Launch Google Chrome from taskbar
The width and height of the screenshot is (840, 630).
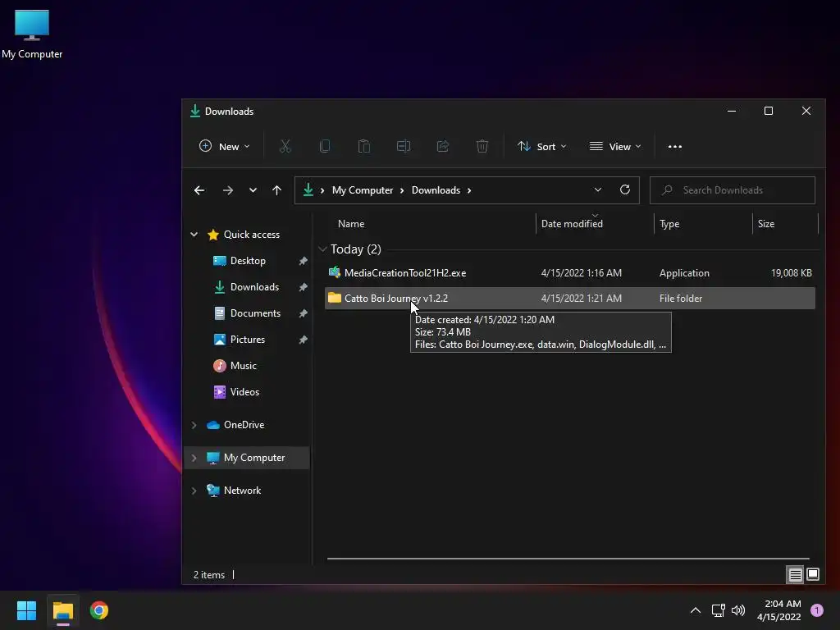[99, 610]
